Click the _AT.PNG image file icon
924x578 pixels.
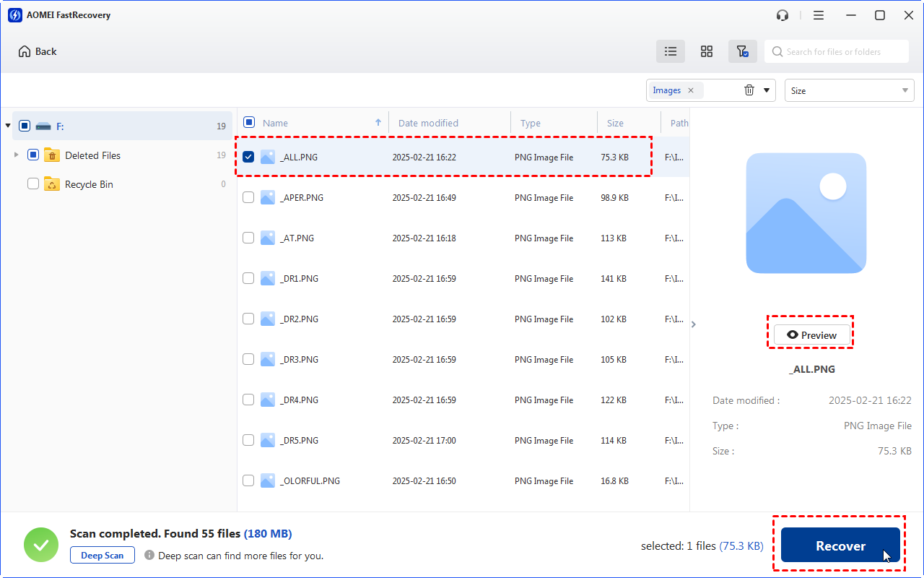coord(268,238)
